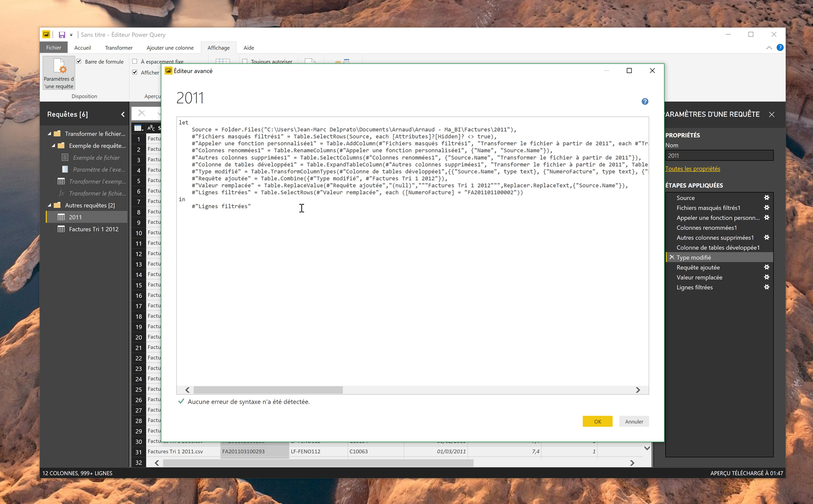Uncheck the Afficher checkbox
Screen dimensions: 813x504
coord(135,72)
